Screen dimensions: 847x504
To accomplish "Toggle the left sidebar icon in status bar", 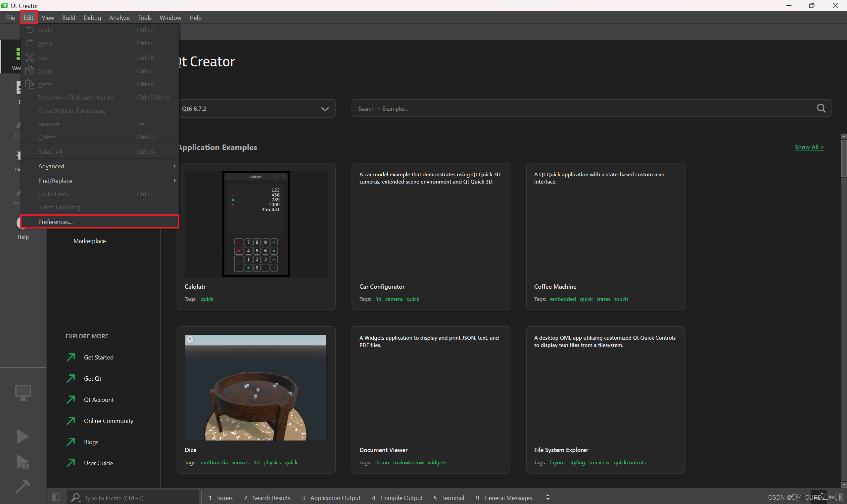I will (x=56, y=497).
